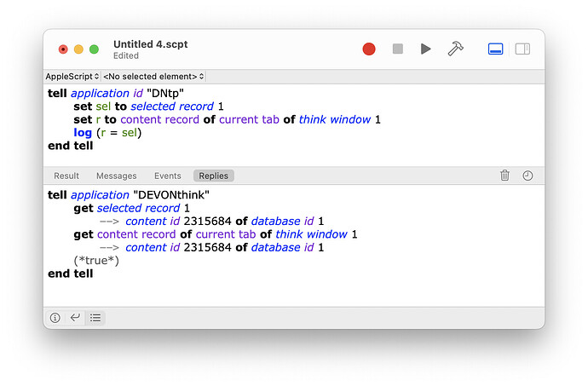
Task: Zoom window with green button
Action: [94, 49]
